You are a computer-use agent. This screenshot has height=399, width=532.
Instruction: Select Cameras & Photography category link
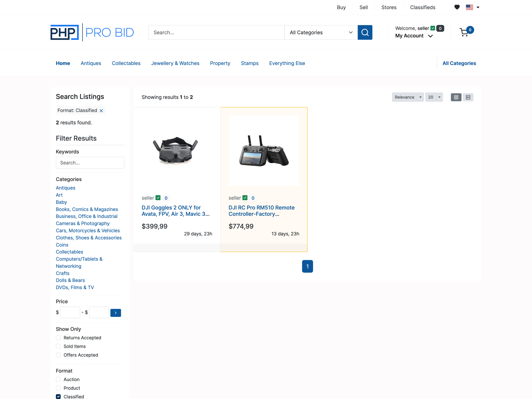click(83, 223)
